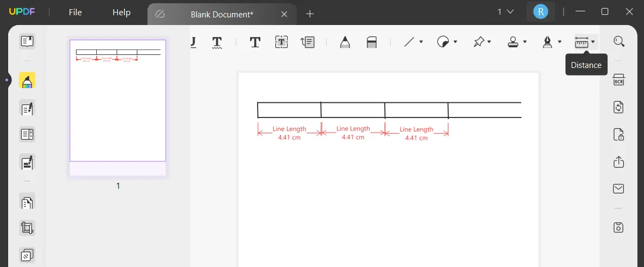Image resolution: width=644 pixels, height=267 pixels.
Task: Run OCR text recognition from right sidebar
Action: 618,80
